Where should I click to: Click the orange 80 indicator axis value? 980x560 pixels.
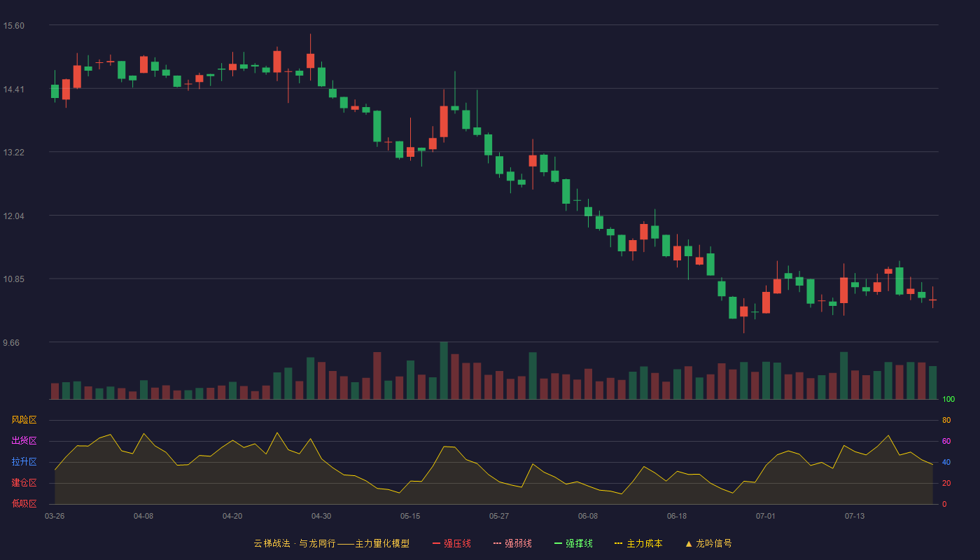click(946, 420)
